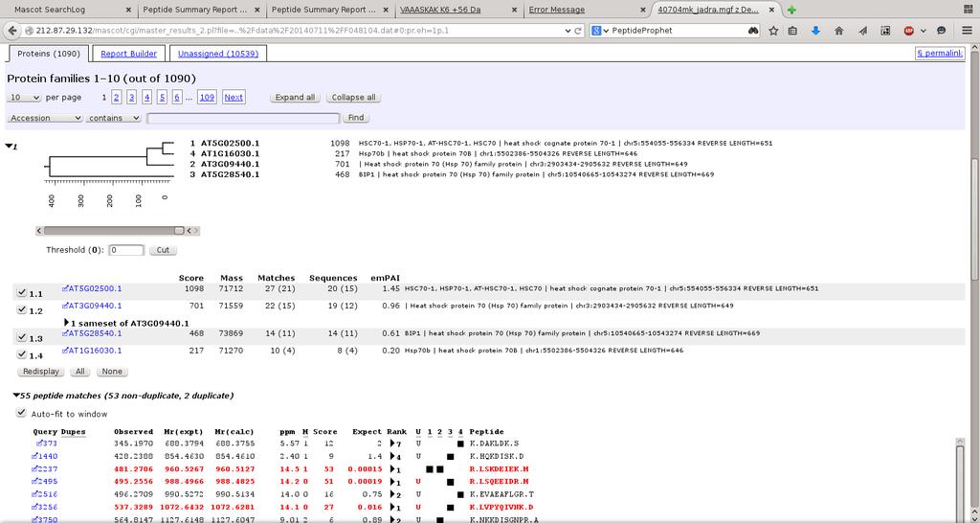Click the Adblock Plus ABP icon
Viewport: 980px width, 523px height.
909,31
